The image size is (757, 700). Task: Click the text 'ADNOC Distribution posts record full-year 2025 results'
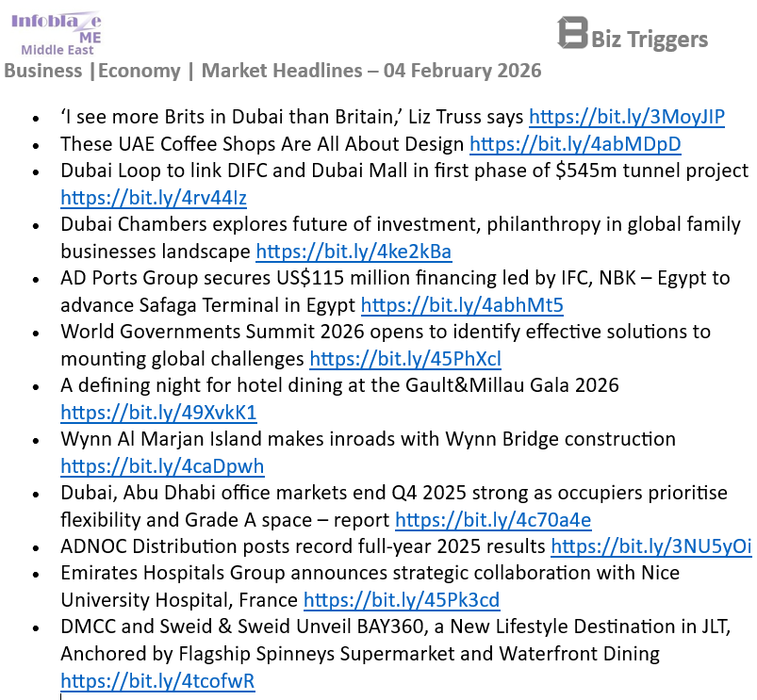[x=303, y=546]
